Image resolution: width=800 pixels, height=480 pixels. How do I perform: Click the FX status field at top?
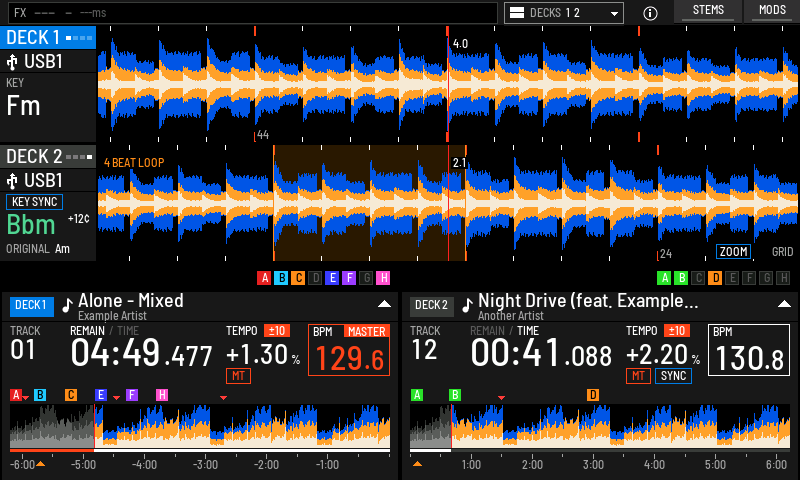point(253,13)
